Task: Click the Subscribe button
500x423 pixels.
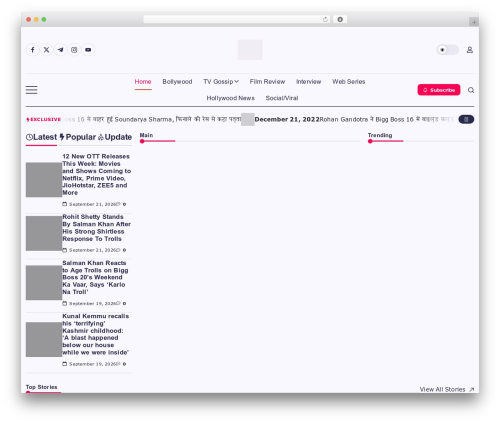Action: point(439,90)
